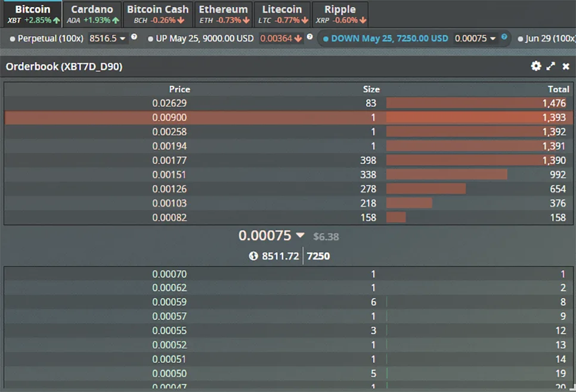Screen dimensions: 576x392
Task: Click the depth bar for 0.00151 ask
Action: [447, 175]
